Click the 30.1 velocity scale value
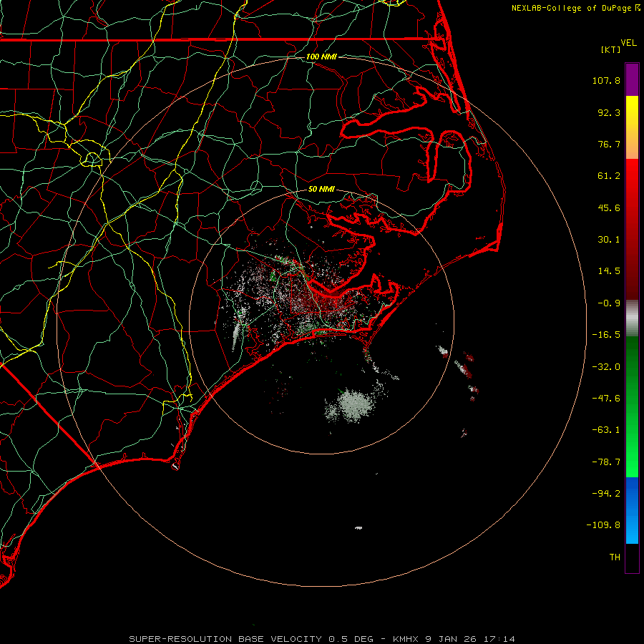 click(609, 240)
